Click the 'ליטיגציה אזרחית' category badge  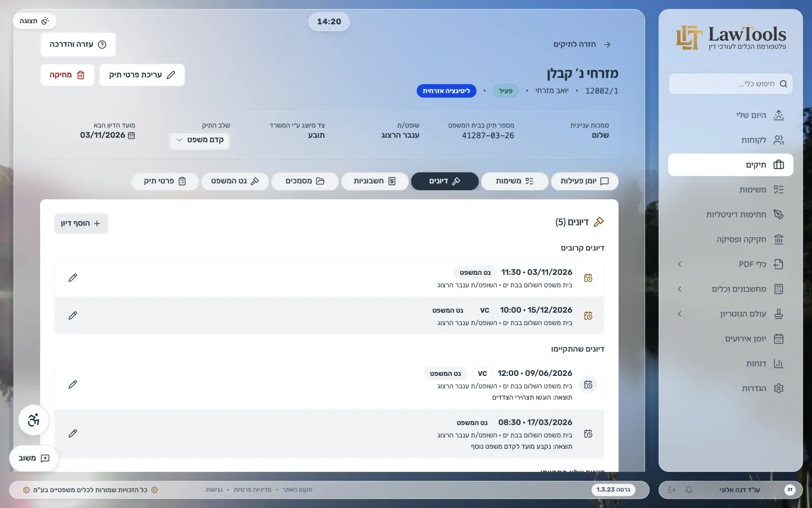tap(447, 91)
